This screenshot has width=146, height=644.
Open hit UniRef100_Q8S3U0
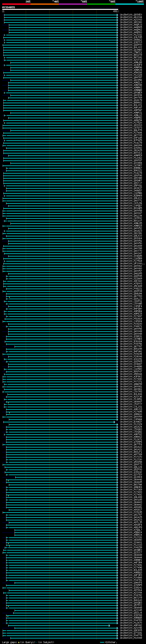(x=131, y=22)
